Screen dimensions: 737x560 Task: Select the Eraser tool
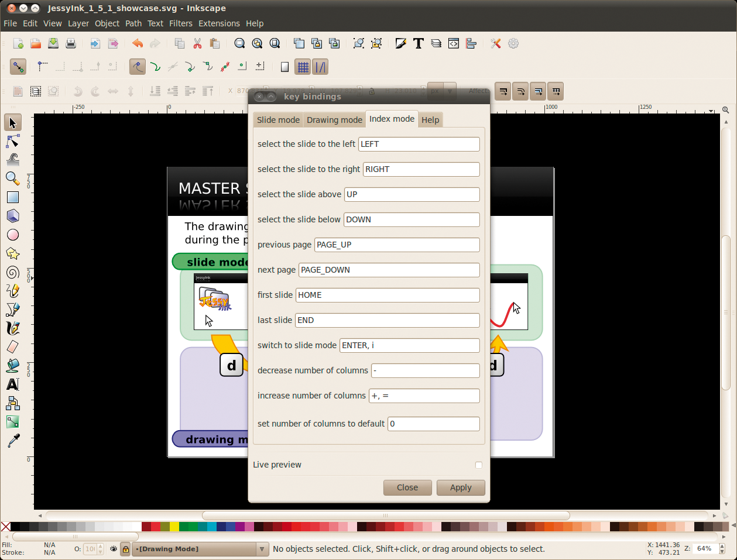(13, 347)
